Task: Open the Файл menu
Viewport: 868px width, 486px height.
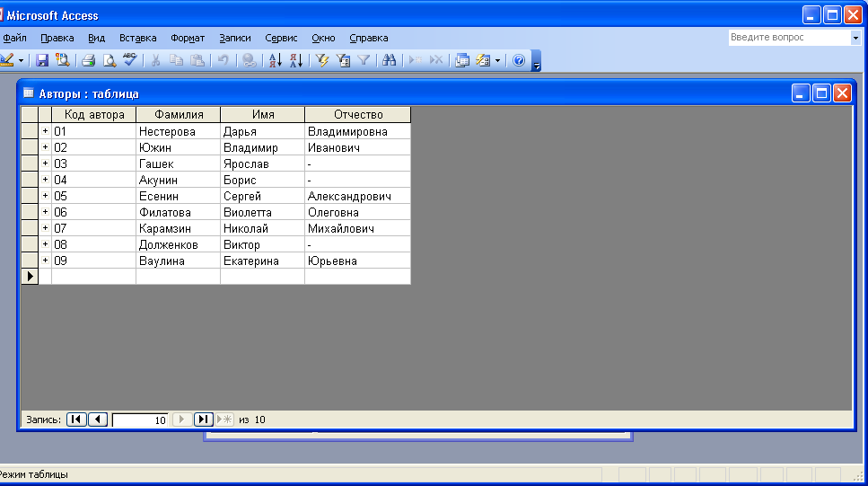Action: click(15, 39)
